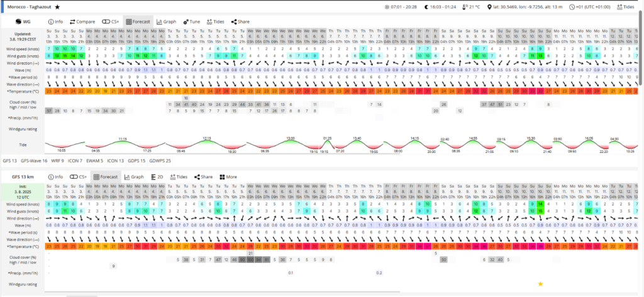Click 'Wind gusts (knots)' label in the WG table
This screenshot has width=644, height=297.
pyautogui.click(x=22, y=56)
